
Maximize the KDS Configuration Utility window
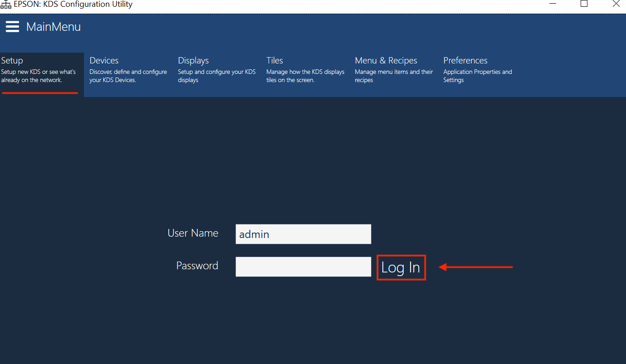[584, 4]
